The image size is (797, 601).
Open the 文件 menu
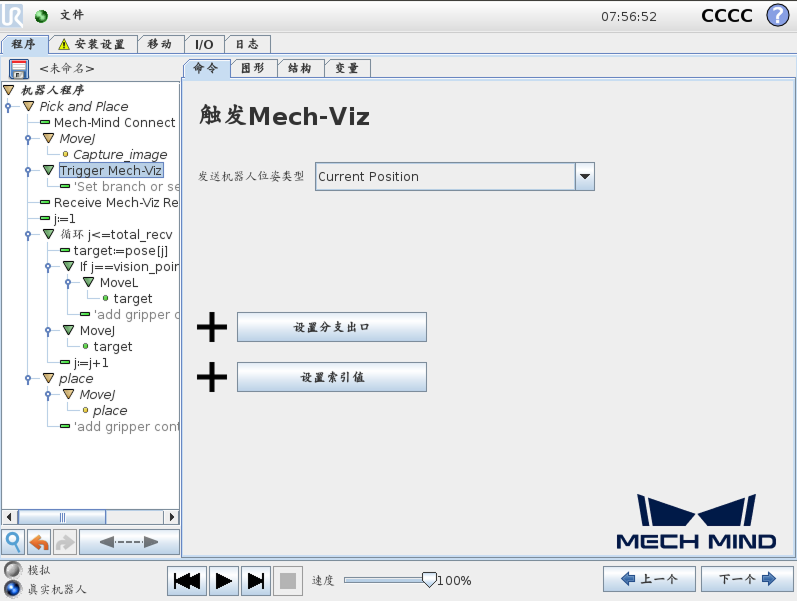[72, 15]
